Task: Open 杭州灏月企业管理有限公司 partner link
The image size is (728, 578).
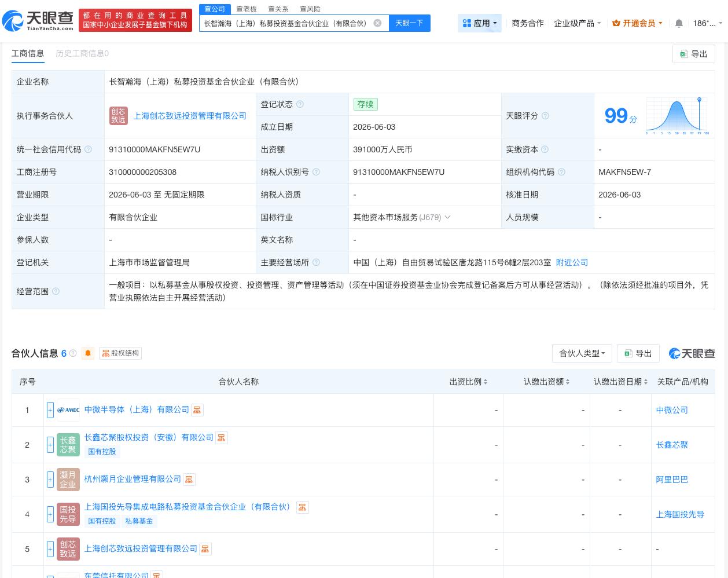Action: pos(133,479)
